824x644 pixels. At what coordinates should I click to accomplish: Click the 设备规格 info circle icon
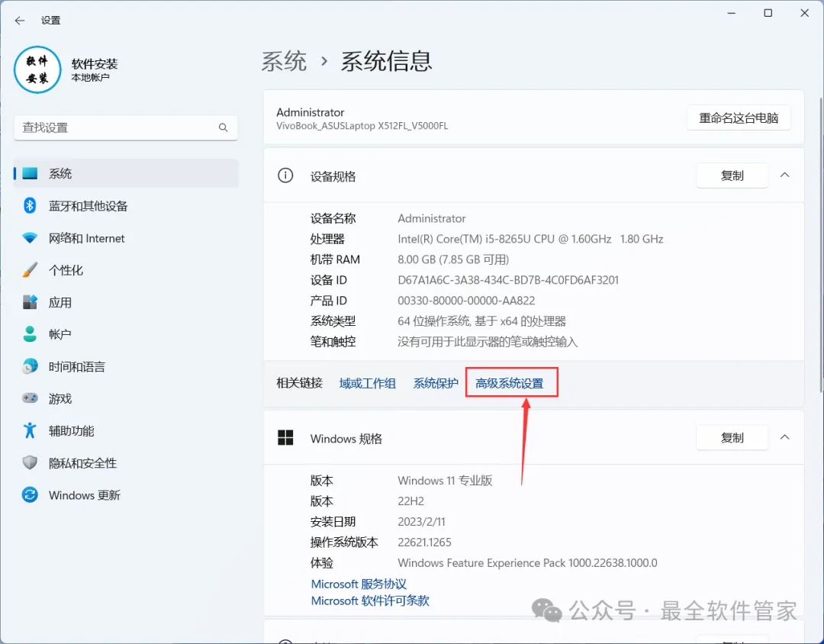point(285,175)
